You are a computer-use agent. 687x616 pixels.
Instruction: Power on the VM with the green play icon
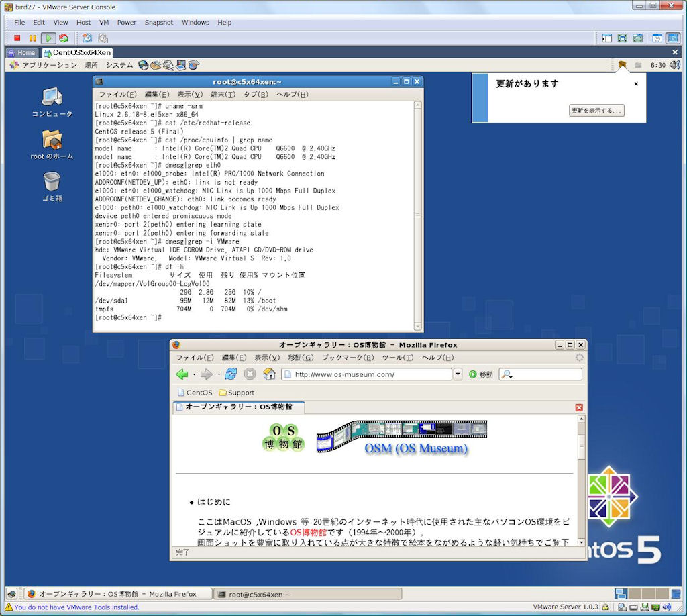pyautogui.click(x=48, y=38)
